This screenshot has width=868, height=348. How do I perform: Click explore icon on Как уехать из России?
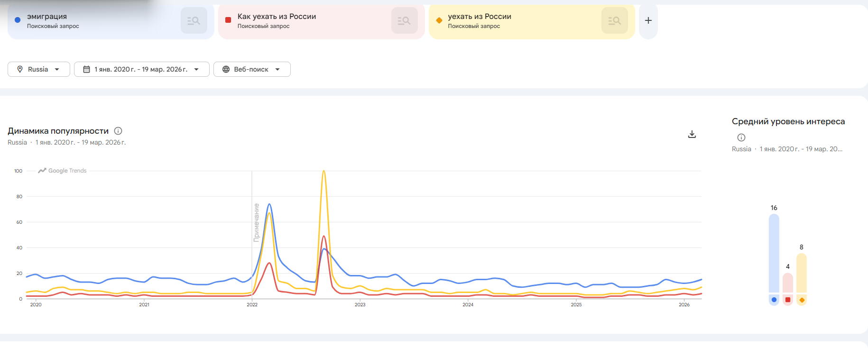tap(404, 20)
